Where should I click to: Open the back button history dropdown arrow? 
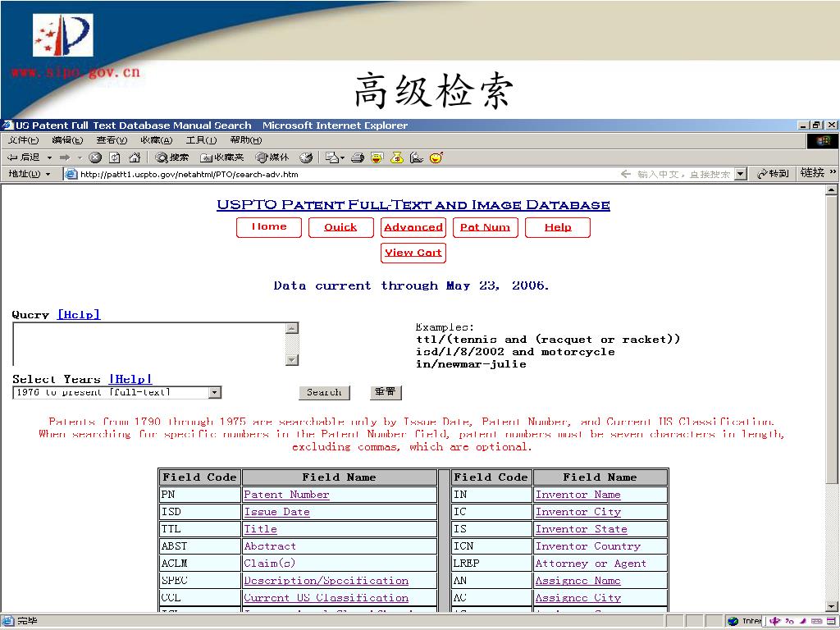[x=50, y=157]
